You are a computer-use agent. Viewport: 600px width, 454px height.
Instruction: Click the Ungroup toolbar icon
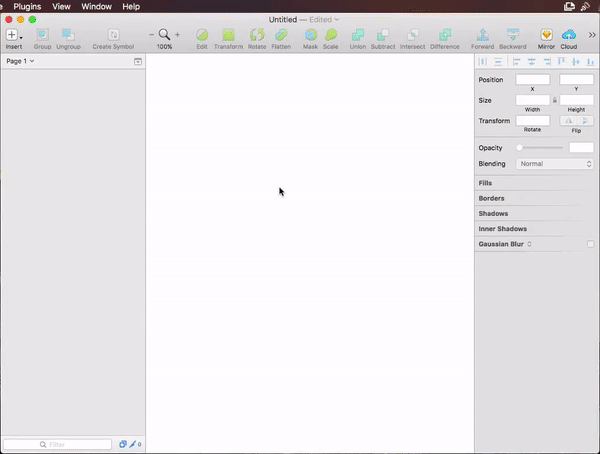point(68,35)
